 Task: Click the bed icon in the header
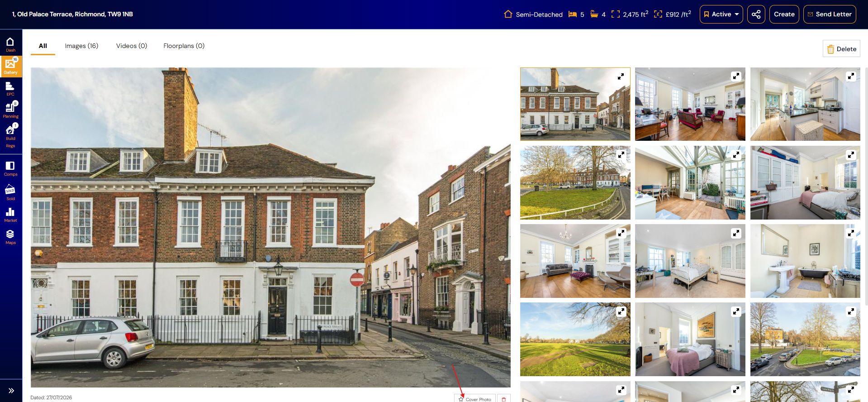pyautogui.click(x=572, y=14)
